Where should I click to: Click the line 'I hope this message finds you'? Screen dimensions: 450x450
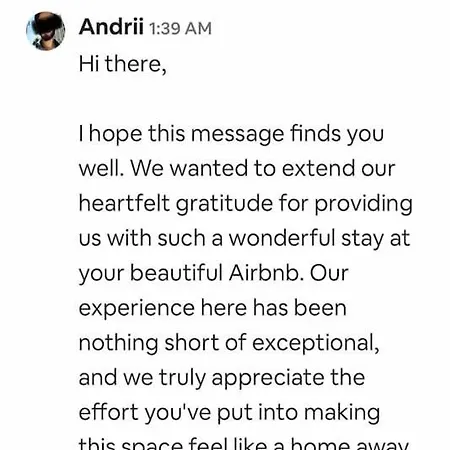tap(231, 134)
